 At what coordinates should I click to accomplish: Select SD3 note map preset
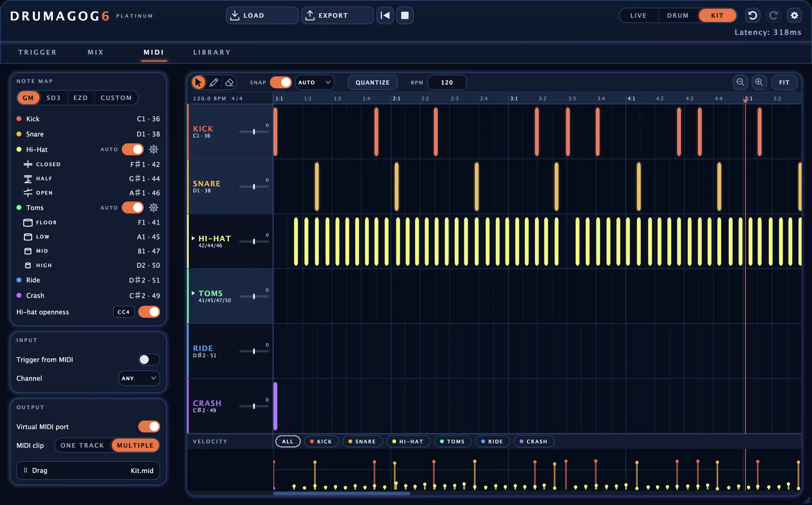point(53,98)
